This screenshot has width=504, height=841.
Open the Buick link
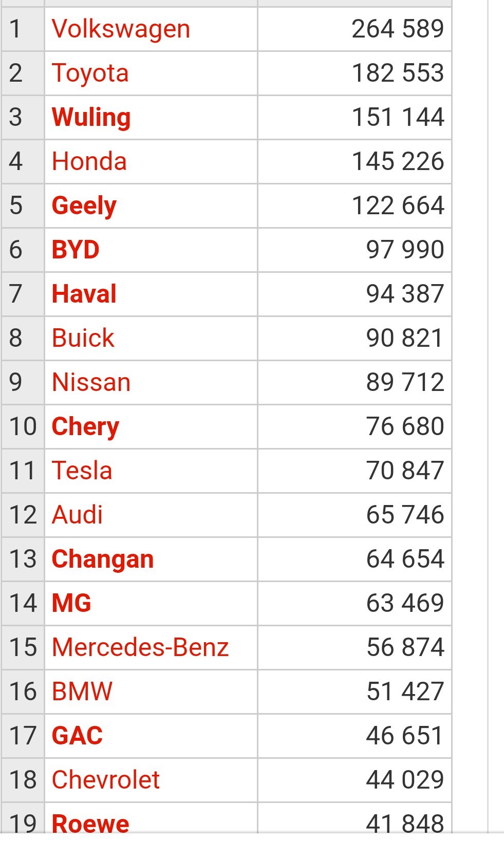[x=83, y=338]
